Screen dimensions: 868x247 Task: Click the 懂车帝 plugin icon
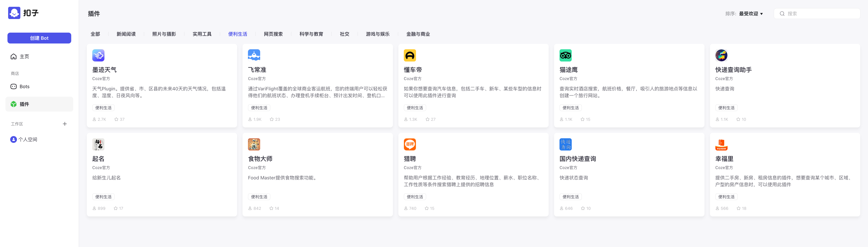click(x=410, y=55)
